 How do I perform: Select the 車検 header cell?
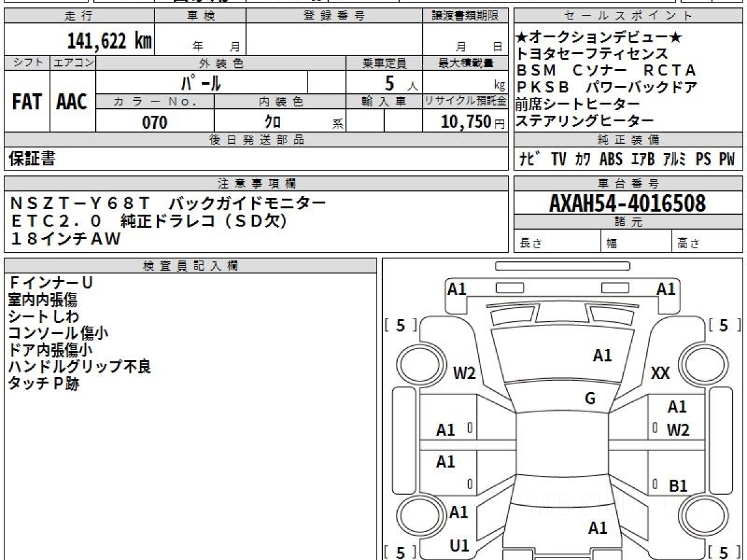pyautogui.click(x=200, y=16)
